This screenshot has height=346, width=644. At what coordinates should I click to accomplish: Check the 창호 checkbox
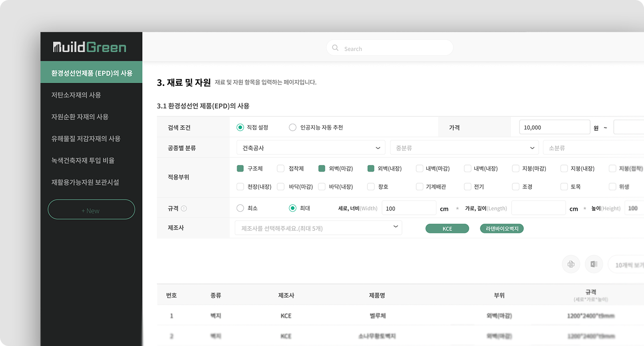tap(370, 186)
